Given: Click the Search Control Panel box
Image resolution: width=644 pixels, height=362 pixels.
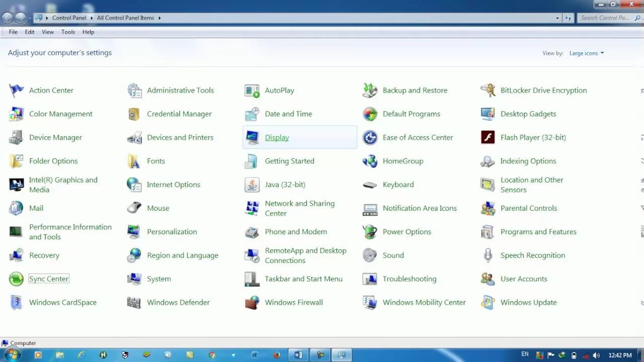Looking at the screenshot, I should pos(609,18).
